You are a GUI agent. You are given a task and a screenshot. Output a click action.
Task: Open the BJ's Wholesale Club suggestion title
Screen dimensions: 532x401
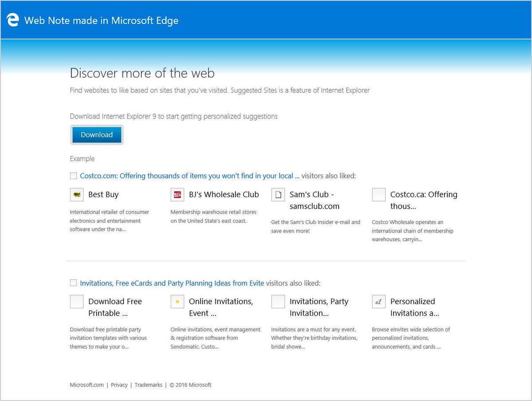tap(224, 195)
